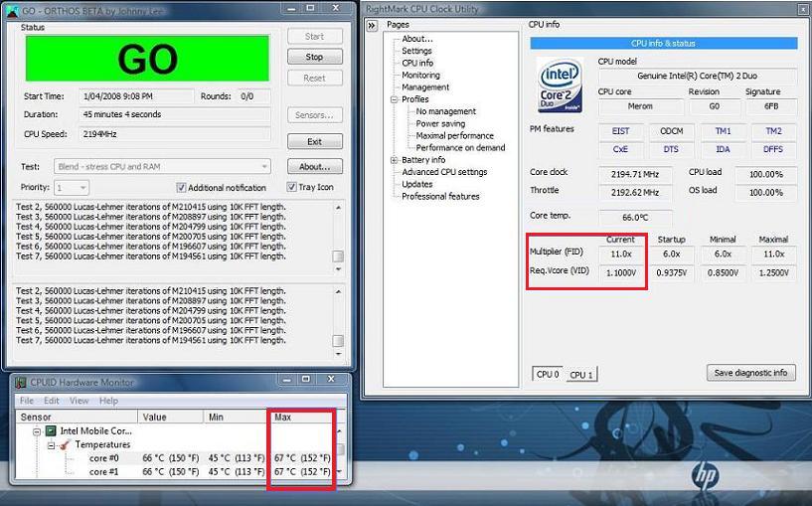The image size is (812, 506).
Task: Select Updates in the Pages tree
Action: coord(417,184)
